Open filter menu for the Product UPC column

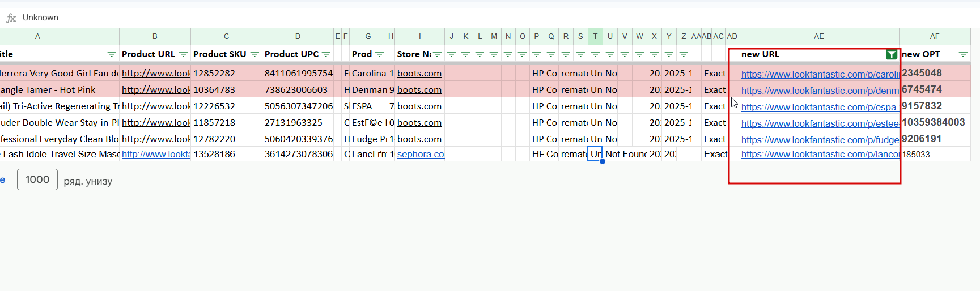326,54
